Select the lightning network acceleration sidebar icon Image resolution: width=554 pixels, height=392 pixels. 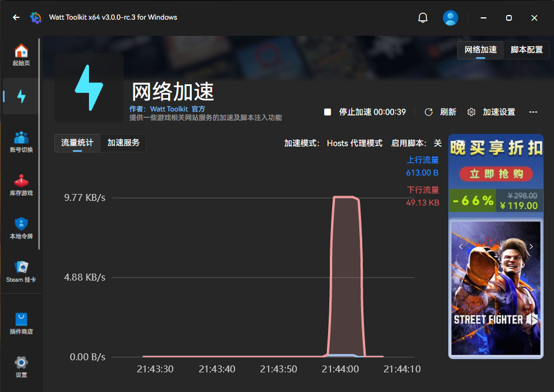[21, 96]
